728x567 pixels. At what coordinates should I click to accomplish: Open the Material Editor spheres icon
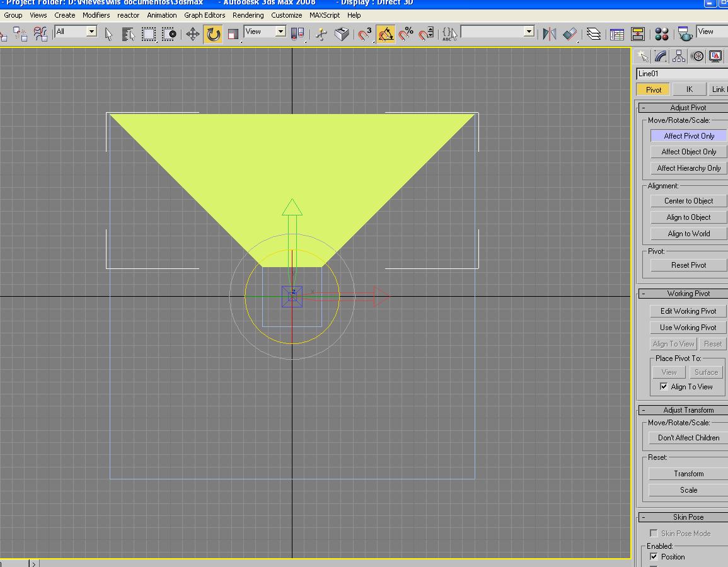pyautogui.click(x=662, y=34)
